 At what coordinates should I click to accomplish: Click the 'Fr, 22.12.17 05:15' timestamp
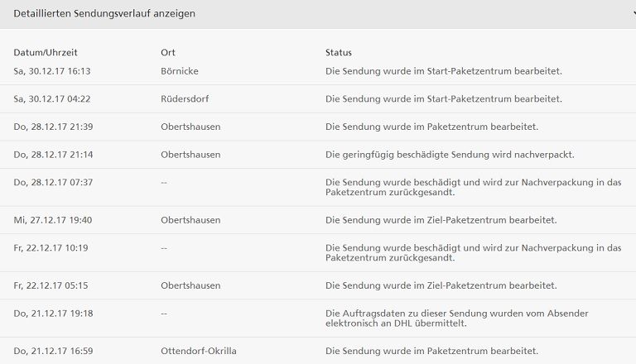click(51, 285)
